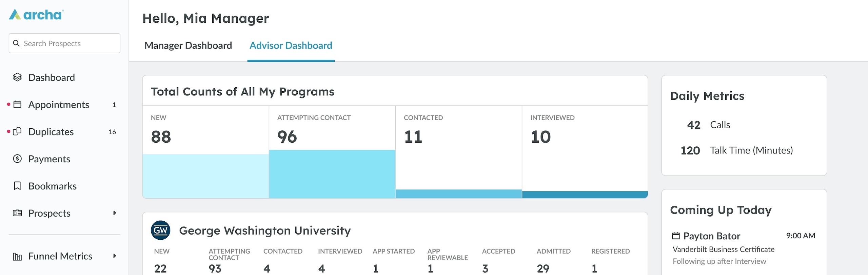Click the George Washington University logo
The image size is (868, 275).
(x=160, y=231)
